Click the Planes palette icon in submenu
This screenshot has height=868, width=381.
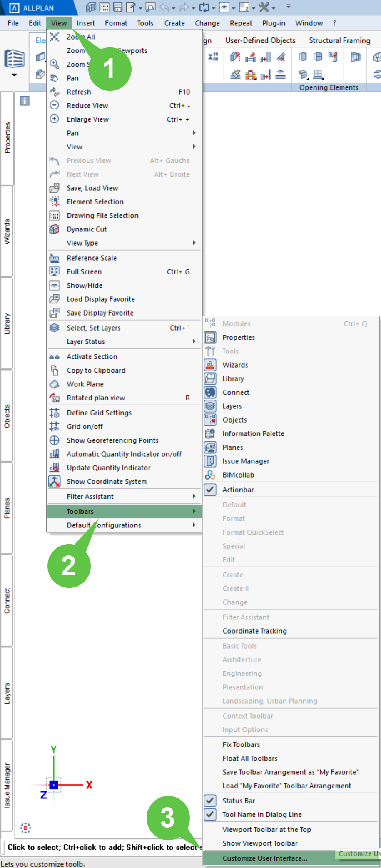click(210, 447)
